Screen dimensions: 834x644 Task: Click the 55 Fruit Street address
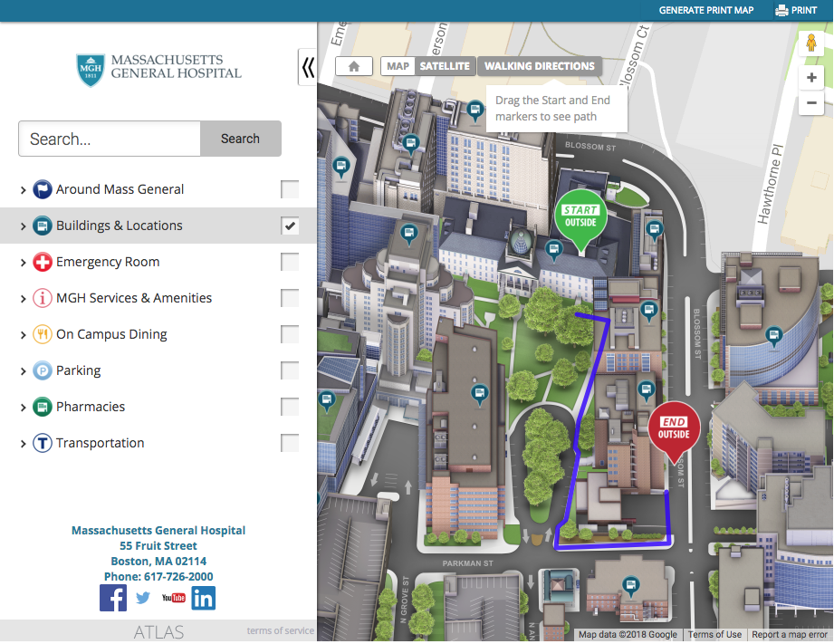click(158, 545)
